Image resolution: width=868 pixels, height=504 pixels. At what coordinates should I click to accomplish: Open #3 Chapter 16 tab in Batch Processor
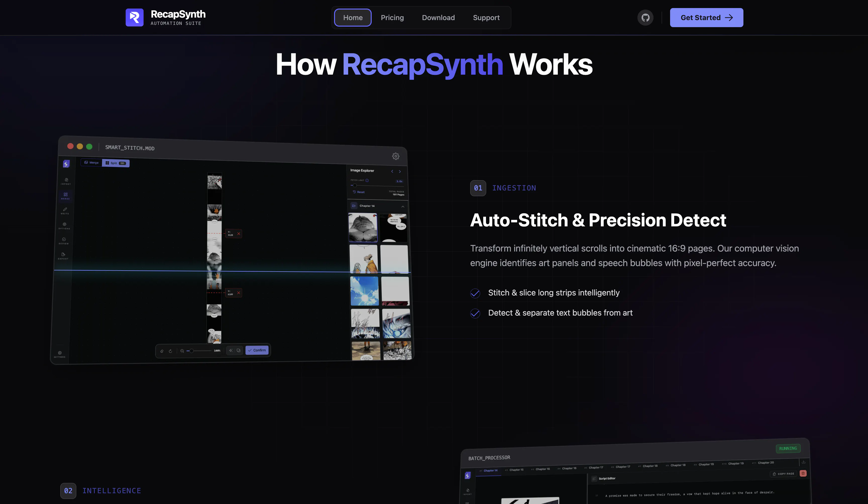point(540,469)
